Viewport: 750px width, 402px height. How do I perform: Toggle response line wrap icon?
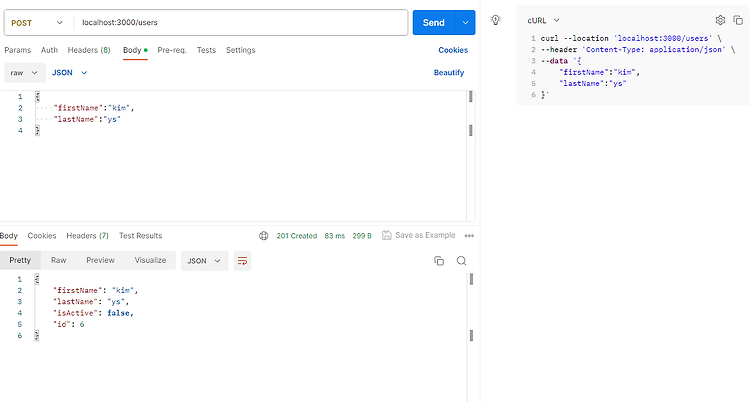point(243,261)
